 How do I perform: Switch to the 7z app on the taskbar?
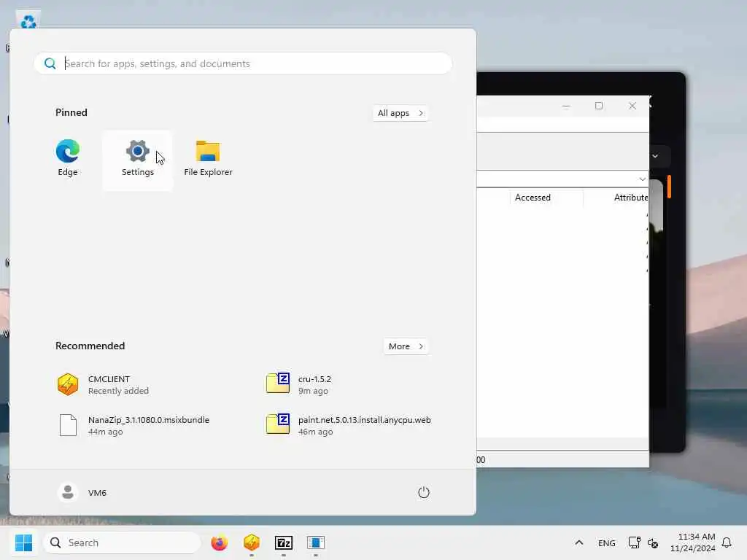tap(284, 542)
